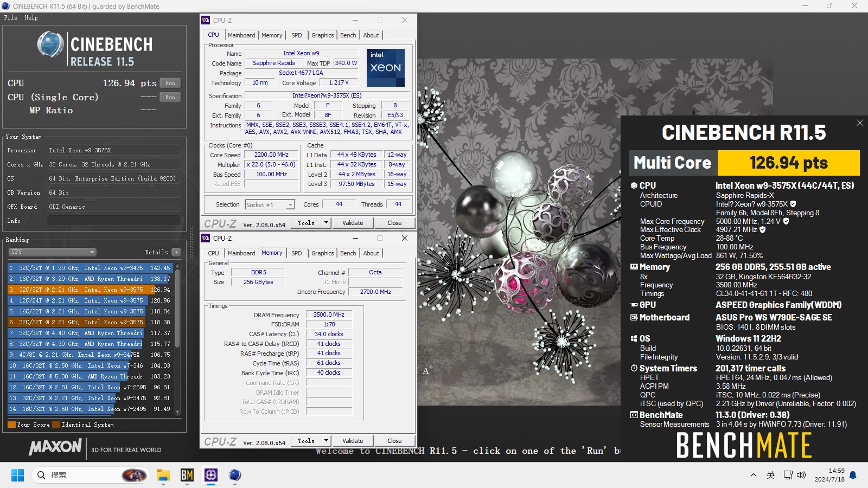Image resolution: width=868 pixels, height=488 pixels.
Task: Run the CPU multi-core benchmark
Action: (x=170, y=83)
